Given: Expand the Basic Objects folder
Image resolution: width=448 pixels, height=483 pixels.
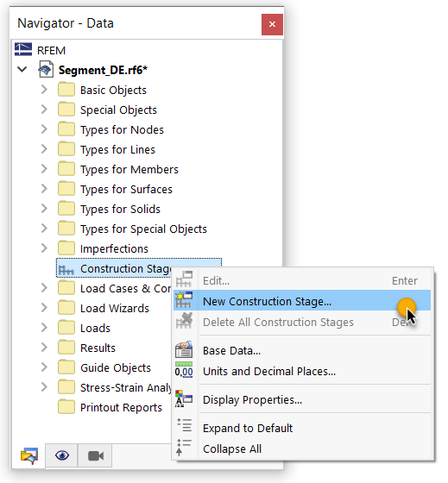Looking at the screenshot, I should pyautogui.click(x=44, y=90).
